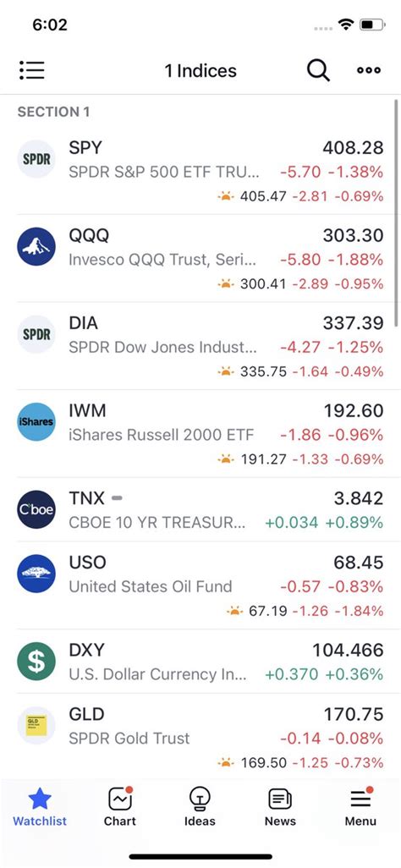Viewport: 401px width, 868px height.
Task: Collapse the SECTION 1 header
Action: tap(54, 112)
